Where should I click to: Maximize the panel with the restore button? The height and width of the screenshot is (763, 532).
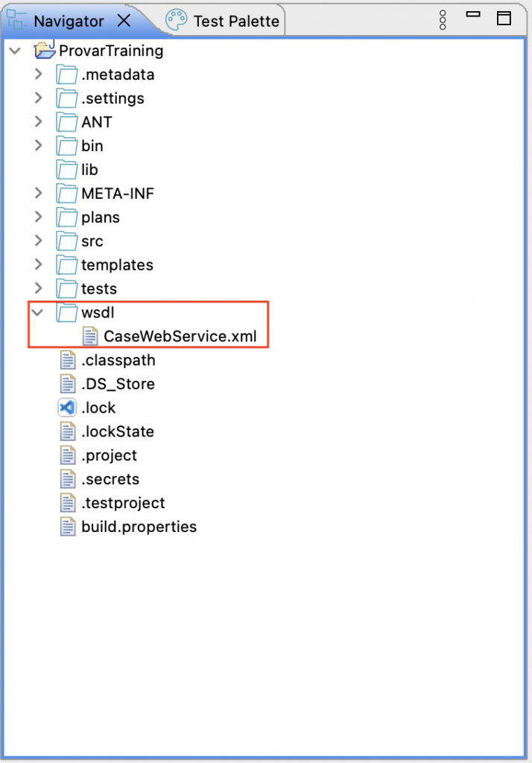[x=506, y=19]
